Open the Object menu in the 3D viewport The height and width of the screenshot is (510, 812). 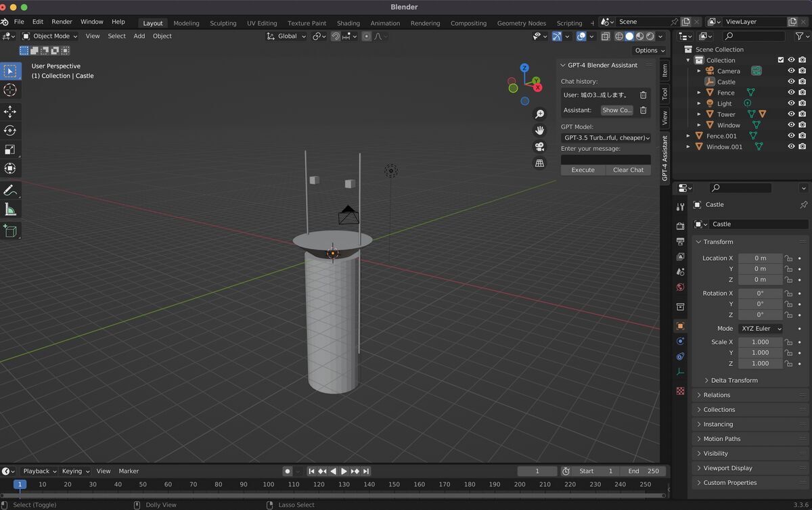point(162,36)
